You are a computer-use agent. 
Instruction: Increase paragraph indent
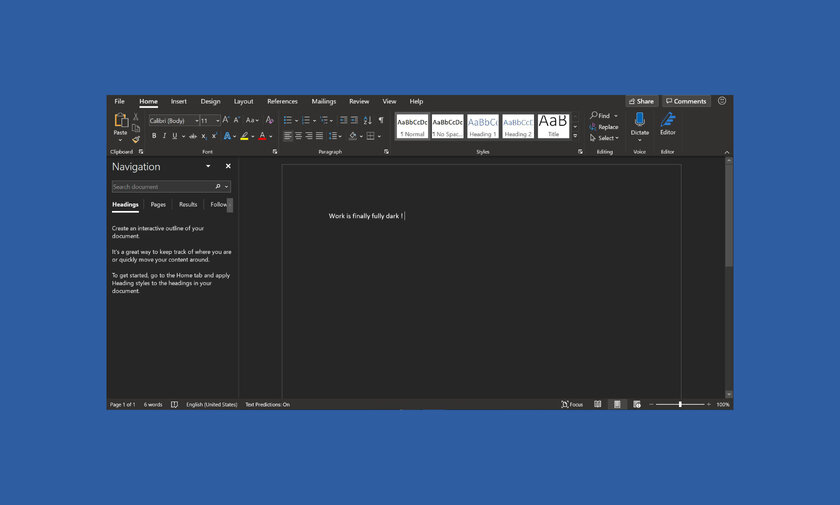click(x=354, y=120)
